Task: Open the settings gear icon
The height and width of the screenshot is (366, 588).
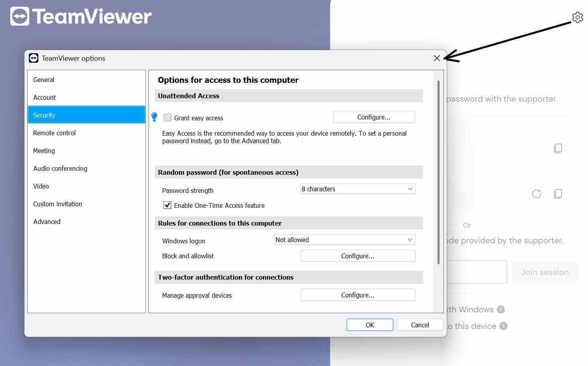Action: click(x=577, y=17)
